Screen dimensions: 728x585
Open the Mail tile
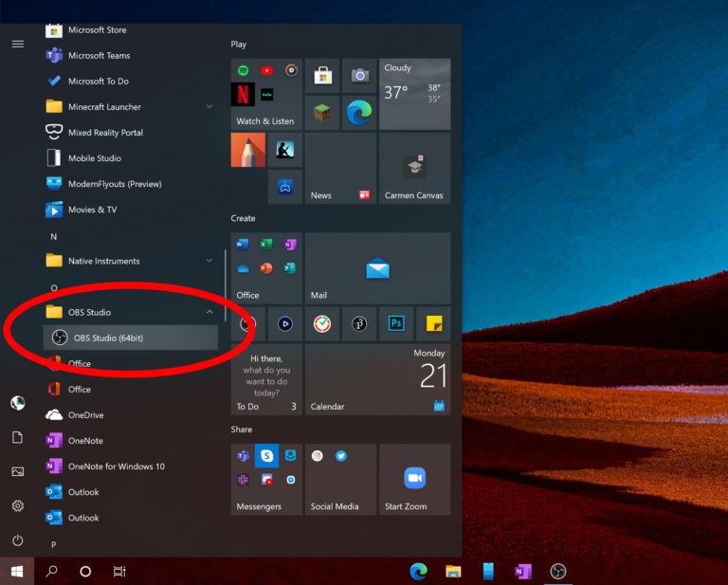(377, 268)
